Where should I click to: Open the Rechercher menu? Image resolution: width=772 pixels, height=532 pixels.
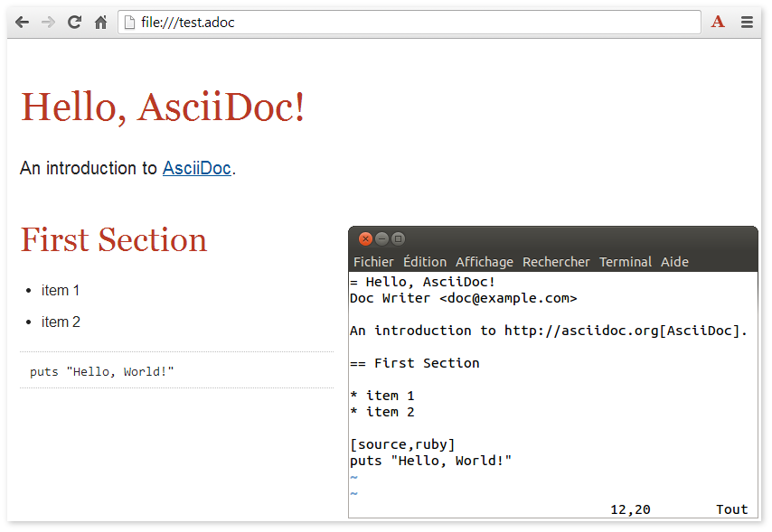[x=556, y=262]
